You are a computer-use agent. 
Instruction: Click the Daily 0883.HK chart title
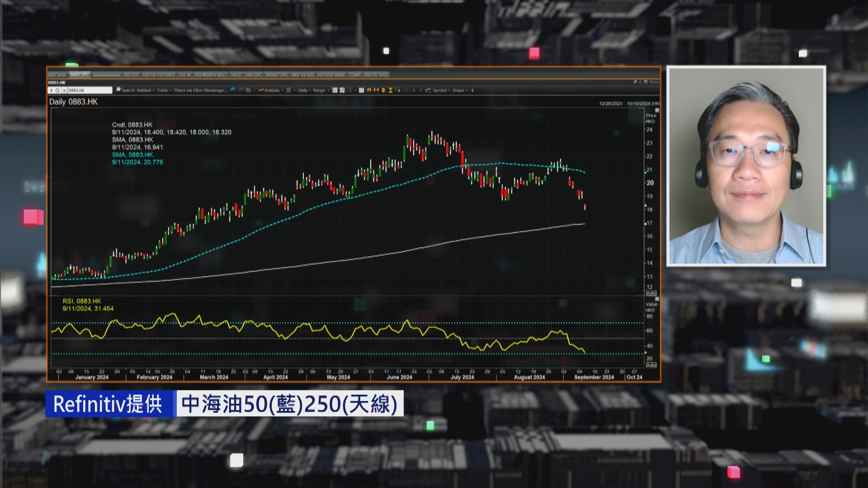click(x=73, y=102)
